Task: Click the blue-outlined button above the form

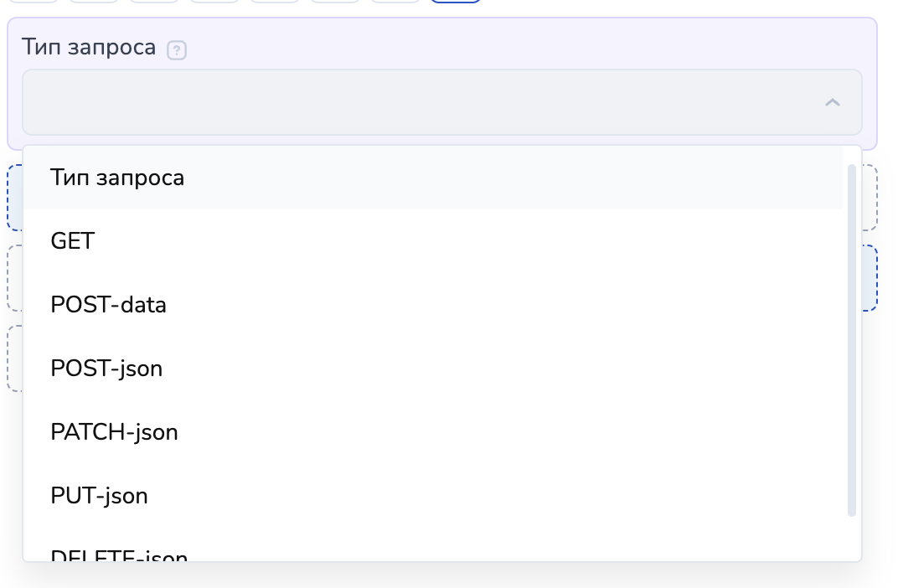Action: [x=456, y=2]
